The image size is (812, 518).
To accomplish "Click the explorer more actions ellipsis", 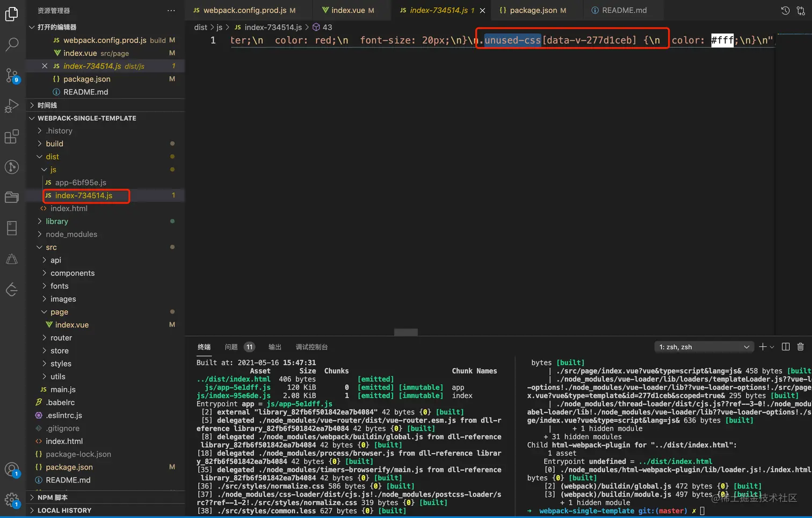I will coord(171,11).
